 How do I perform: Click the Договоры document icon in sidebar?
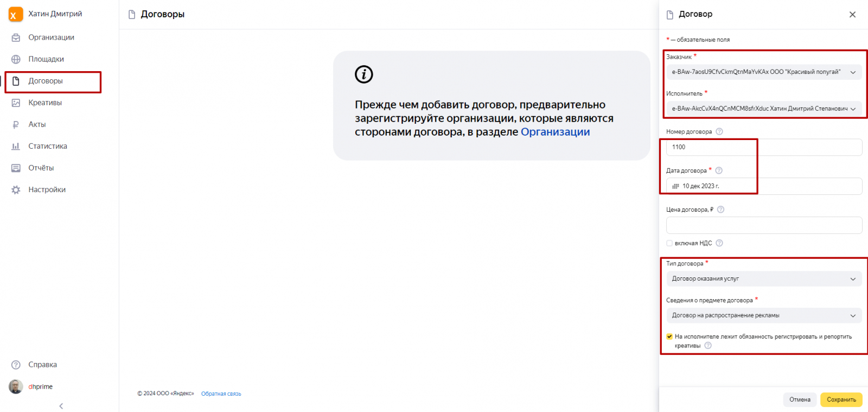click(16, 81)
